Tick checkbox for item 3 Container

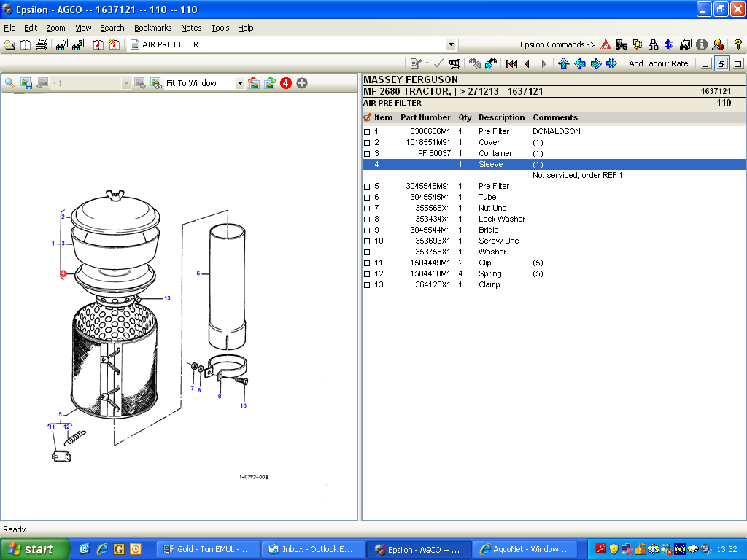coord(367,154)
